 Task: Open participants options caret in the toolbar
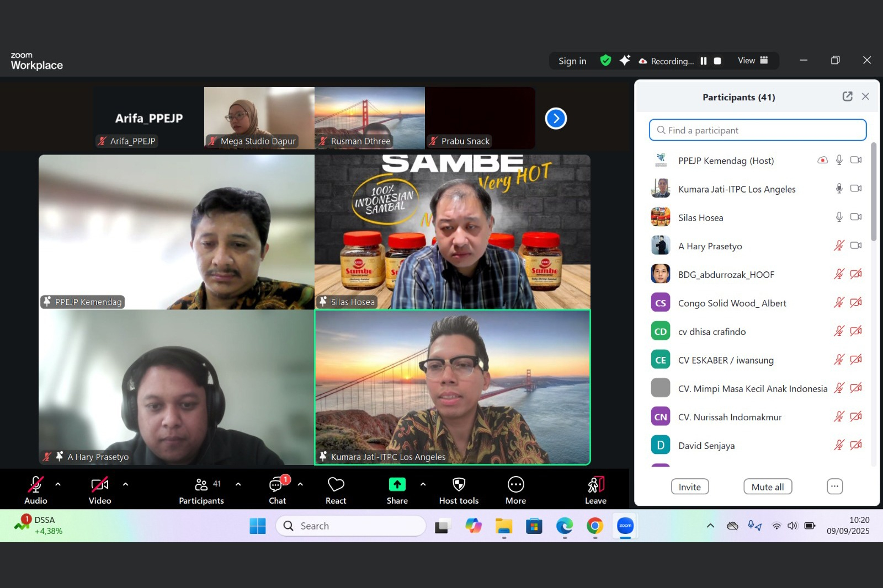[x=238, y=484]
